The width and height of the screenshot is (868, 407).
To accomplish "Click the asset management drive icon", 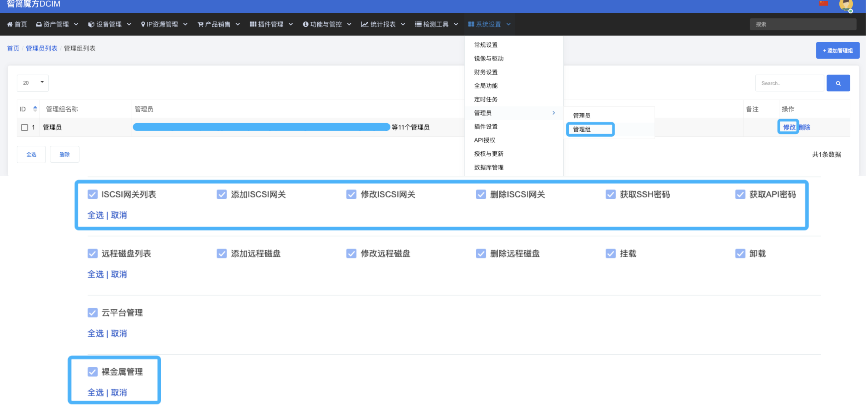I will [x=39, y=24].
